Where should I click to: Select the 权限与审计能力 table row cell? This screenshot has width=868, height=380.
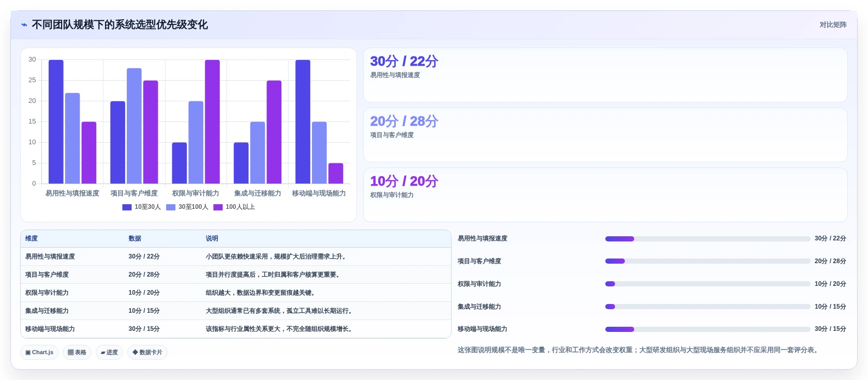point(72,293)
